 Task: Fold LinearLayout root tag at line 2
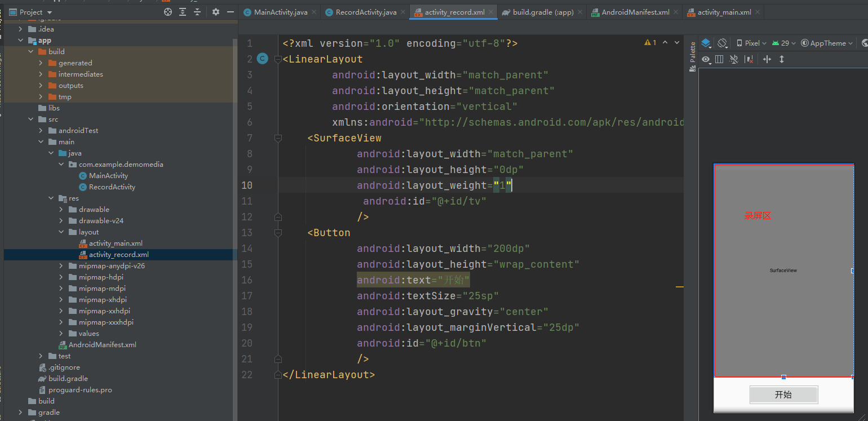click(277, 59)
